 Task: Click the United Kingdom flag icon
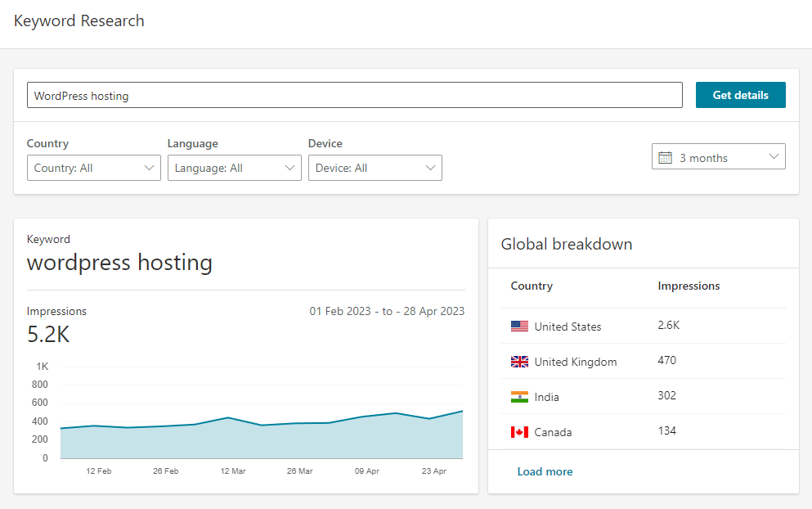pos(519,362)
